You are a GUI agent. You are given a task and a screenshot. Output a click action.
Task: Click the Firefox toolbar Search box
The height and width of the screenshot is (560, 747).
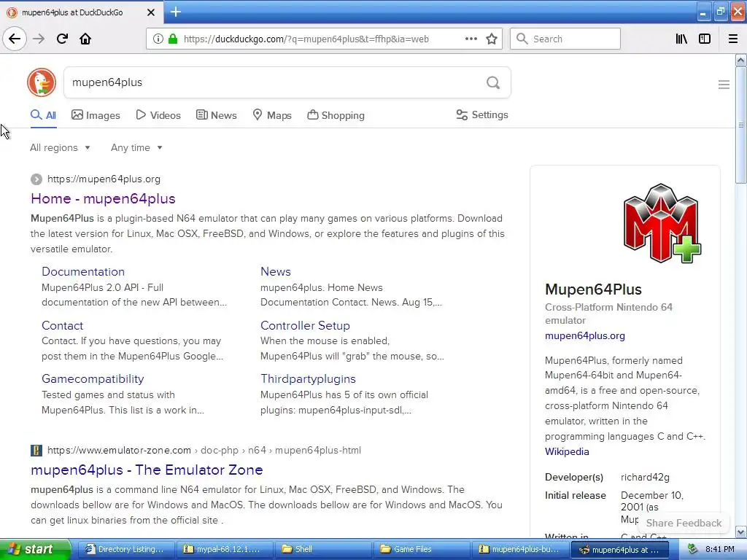point(565,39)
